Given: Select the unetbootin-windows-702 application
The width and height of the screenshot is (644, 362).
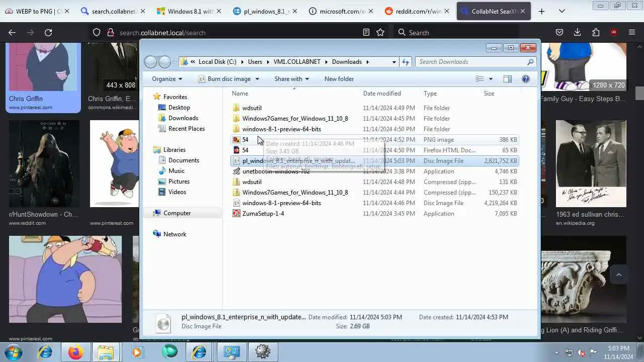Looking at the screenshot, I should pyautogui.click(x=375, y=171).
